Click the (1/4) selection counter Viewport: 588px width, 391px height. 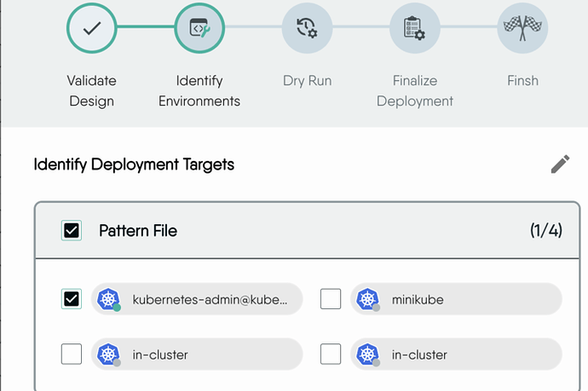pos(546,230)
